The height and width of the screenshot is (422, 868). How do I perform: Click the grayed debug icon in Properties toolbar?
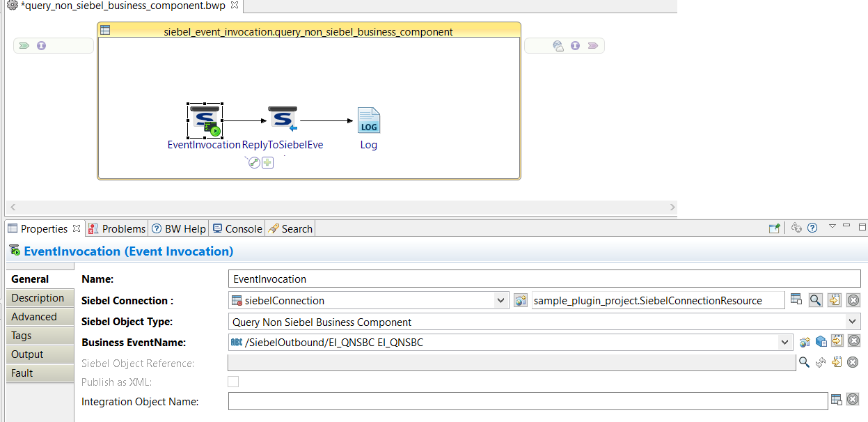coord(797,228)
